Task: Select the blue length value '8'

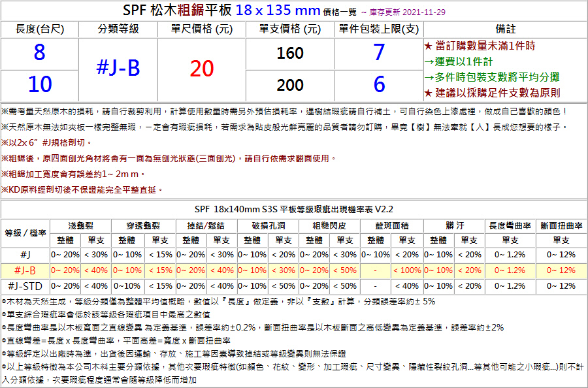Action: [40, 52]
